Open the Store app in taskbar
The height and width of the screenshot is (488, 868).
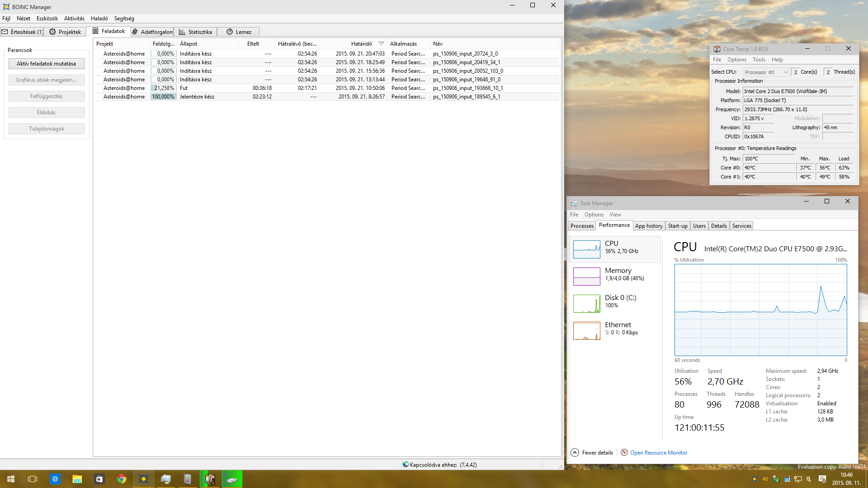pyautogui.click(x=99, y=479)
